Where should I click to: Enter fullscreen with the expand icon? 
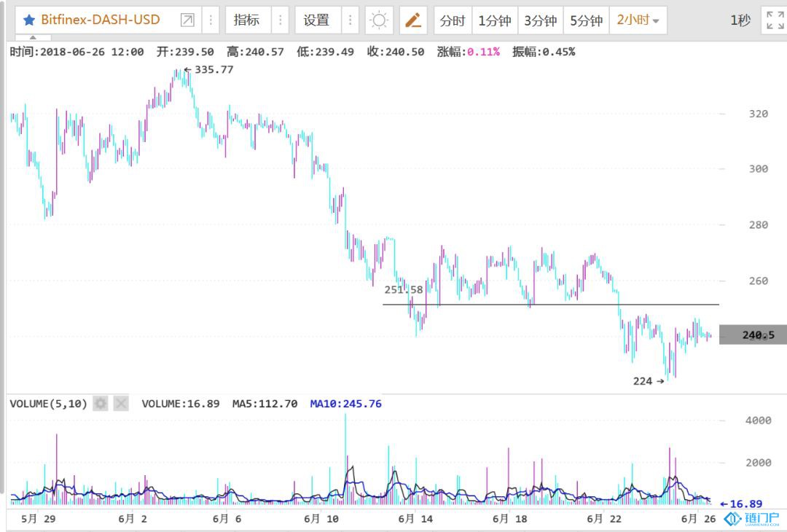775,20
